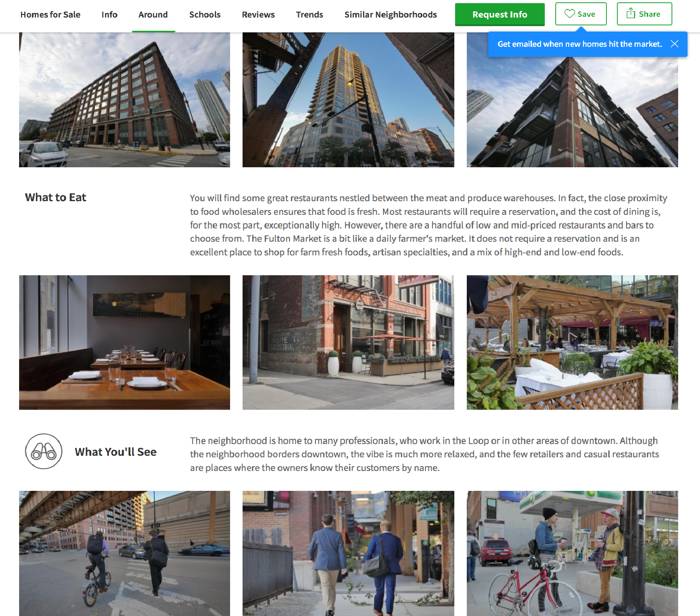The width and height of the screenshot is (700, 616).
Task: Open the outdoor patio pergola photo
Action: pyautogui.click(x=572, y=342)
